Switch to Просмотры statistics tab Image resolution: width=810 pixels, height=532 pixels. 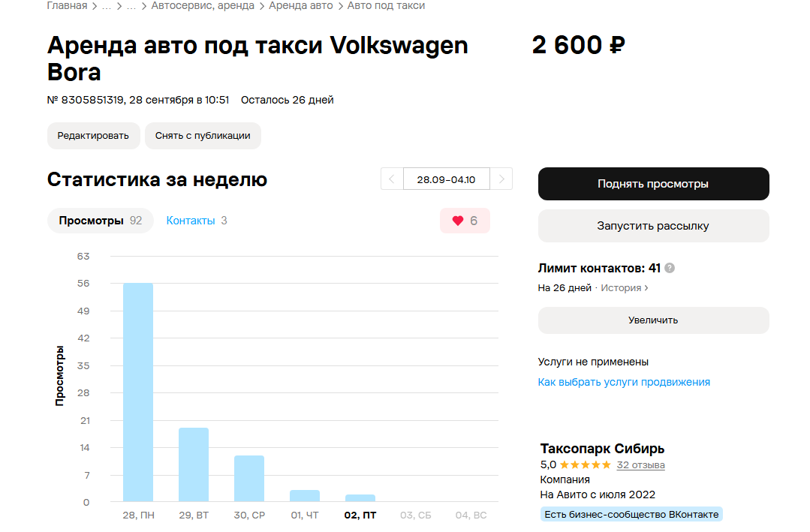[x=100, y=221]
